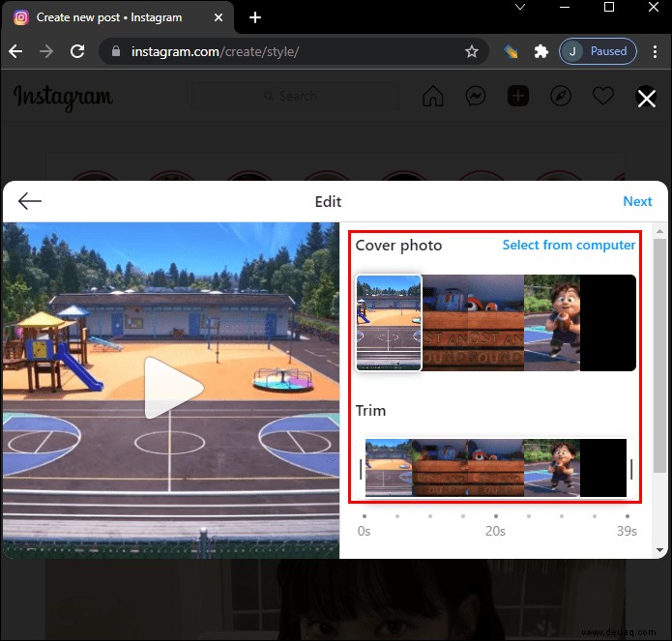Minimize the browser window
The image size is (672, 641).
[565, 8]
